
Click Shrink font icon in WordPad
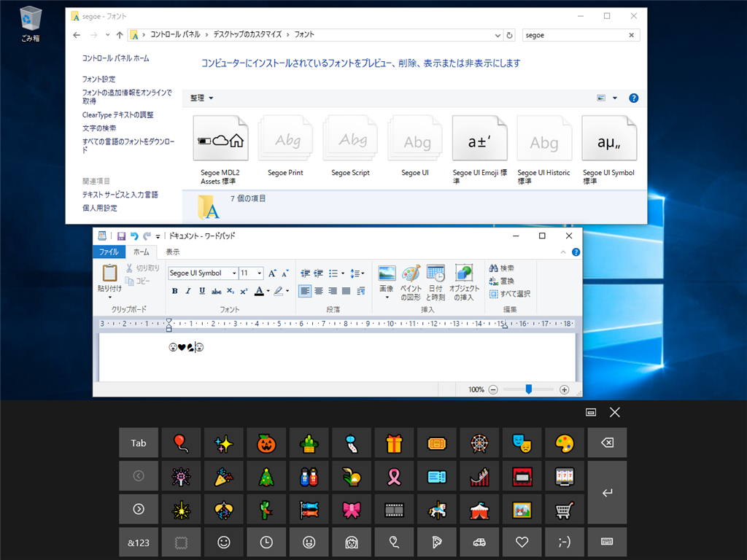click(285, 273)
